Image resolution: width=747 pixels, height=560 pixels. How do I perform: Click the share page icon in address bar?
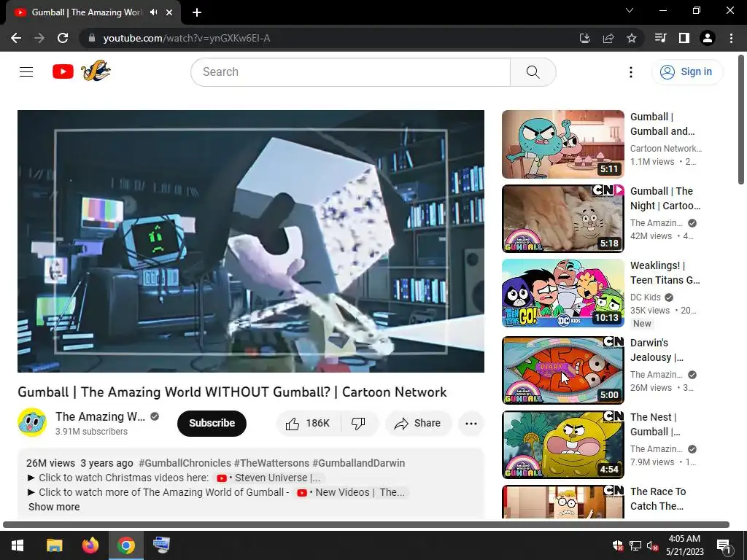[608, 38]
